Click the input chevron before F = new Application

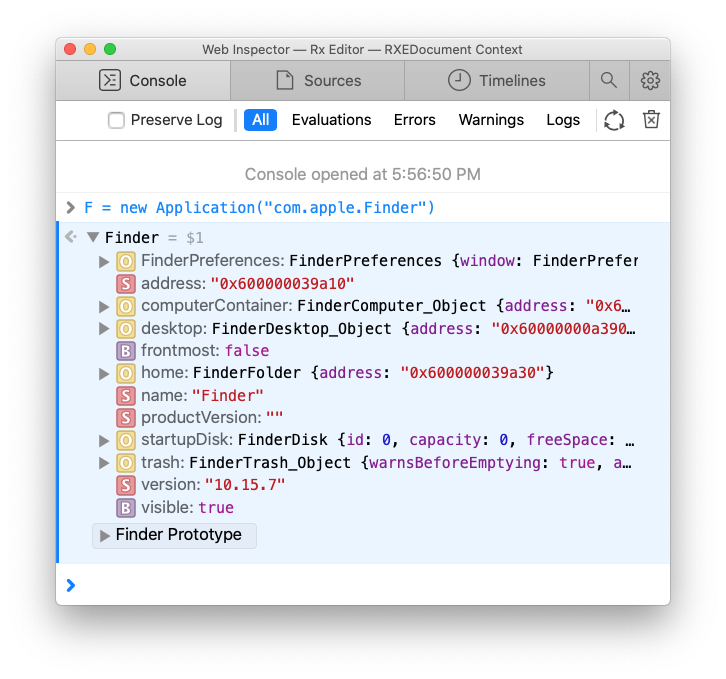(x=70, y=207)
